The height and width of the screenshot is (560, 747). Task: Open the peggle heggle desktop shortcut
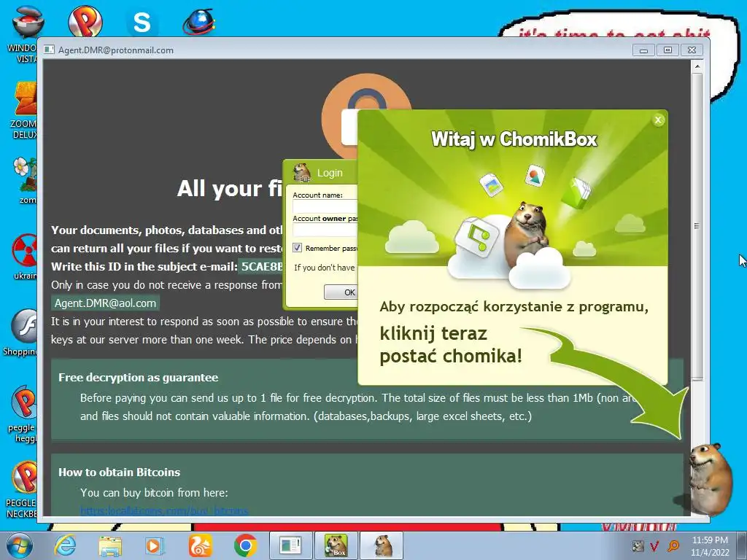[24, 413]
